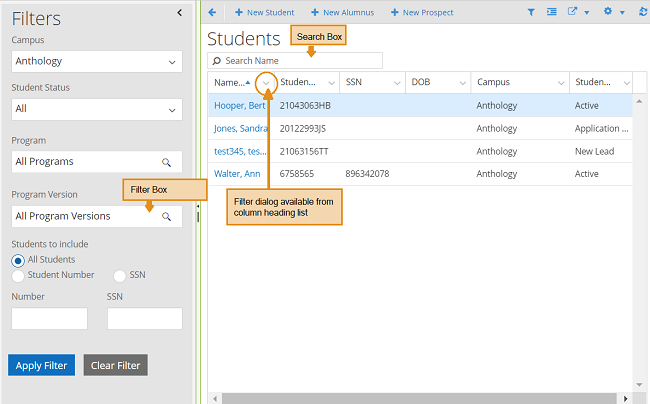Open the gear settings icon

tap(608, 12)
